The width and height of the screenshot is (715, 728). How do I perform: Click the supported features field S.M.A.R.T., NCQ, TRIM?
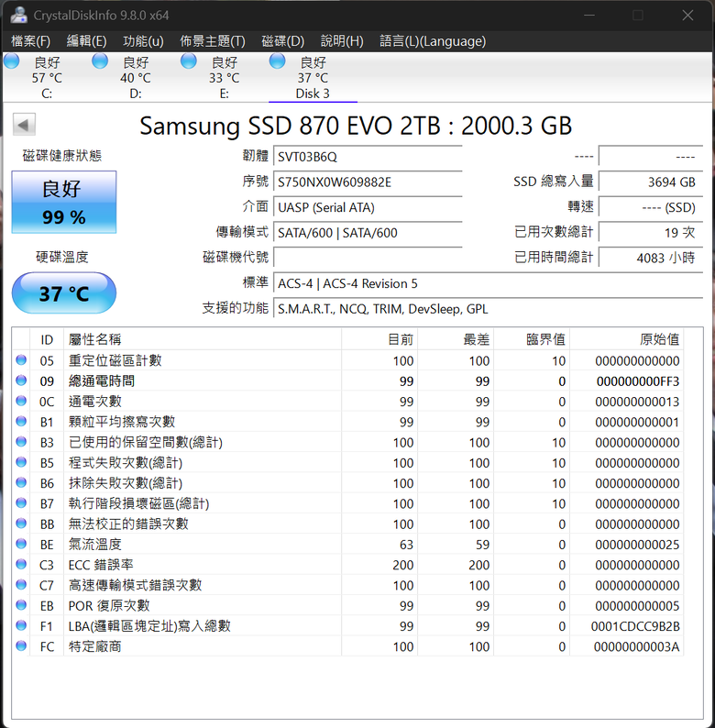point(488,309)
